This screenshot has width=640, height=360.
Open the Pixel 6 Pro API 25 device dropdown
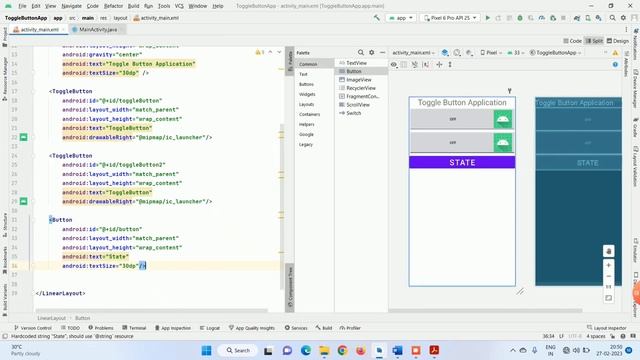tap(450, 18)
